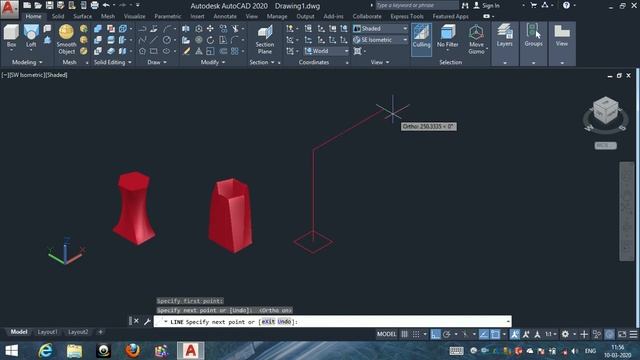Expand the Draw panel
This screenshot has height=360, width=640.
pyautogui.click(x=157, y=62)
